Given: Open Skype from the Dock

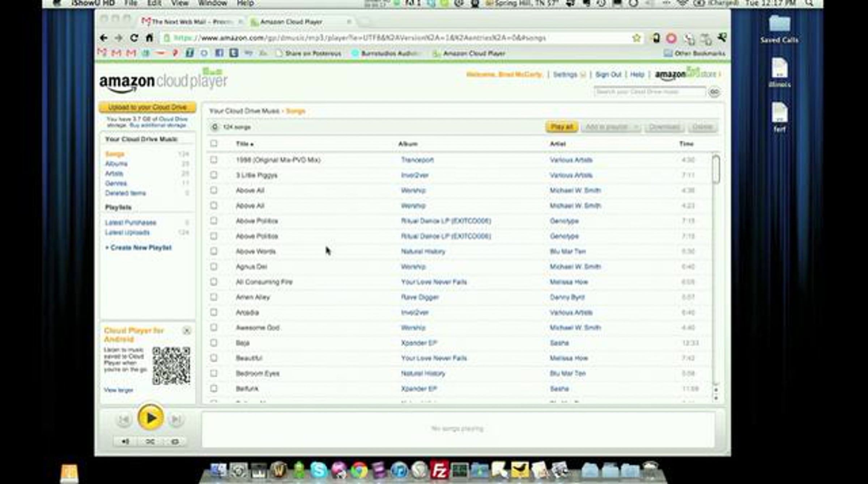Looking at the screenshot, I should tap(318, 470).
